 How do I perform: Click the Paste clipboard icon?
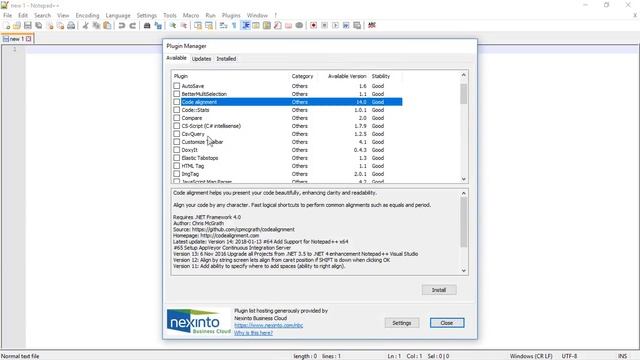click(x=107, y=26)
